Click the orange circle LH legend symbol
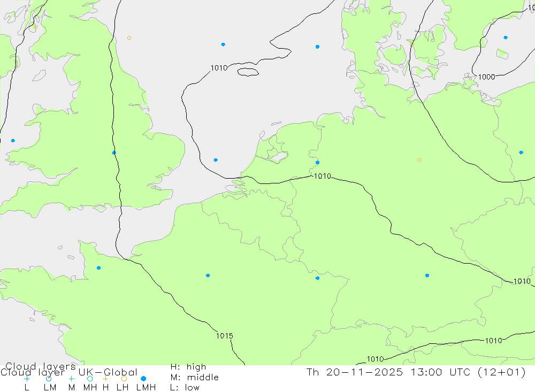 pyautogui.click(x=124, y=379)
